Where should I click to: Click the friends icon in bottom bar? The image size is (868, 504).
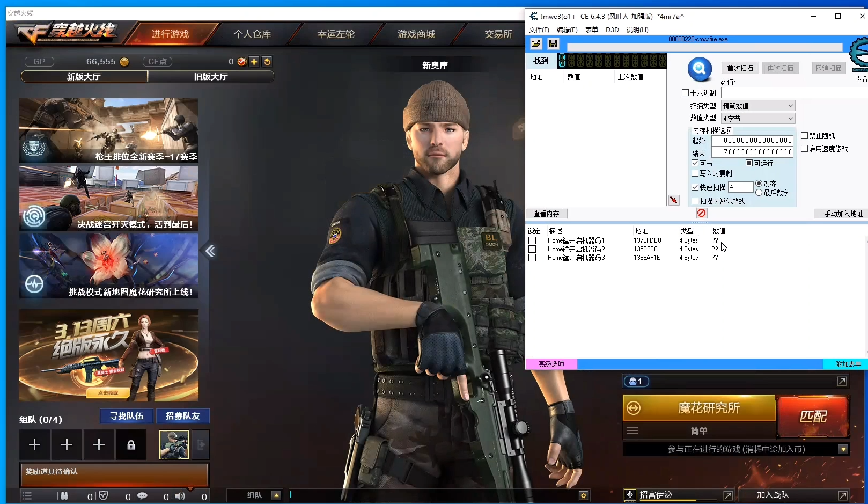coord(64,496)
